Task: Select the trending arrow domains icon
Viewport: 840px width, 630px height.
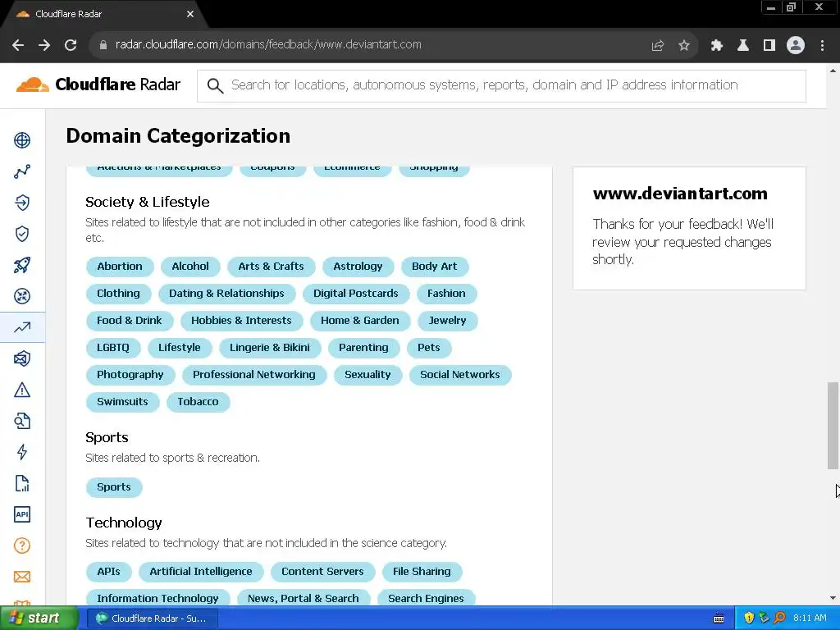Action: click(x=22, y=327)
